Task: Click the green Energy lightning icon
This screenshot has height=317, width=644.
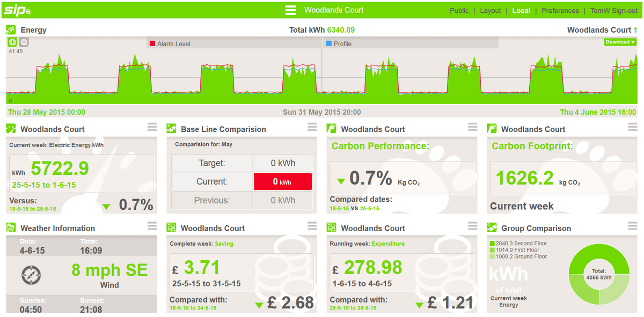Action: tap(11, 30)
